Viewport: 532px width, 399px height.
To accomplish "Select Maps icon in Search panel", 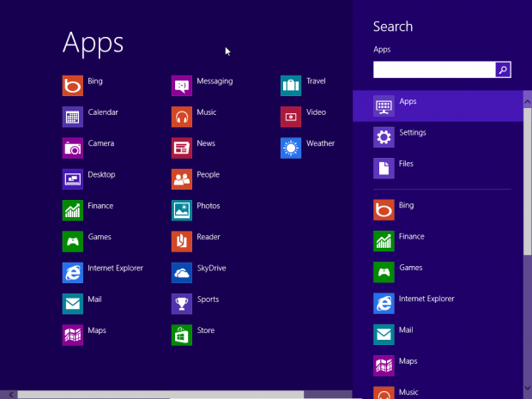I will point(384,366).
